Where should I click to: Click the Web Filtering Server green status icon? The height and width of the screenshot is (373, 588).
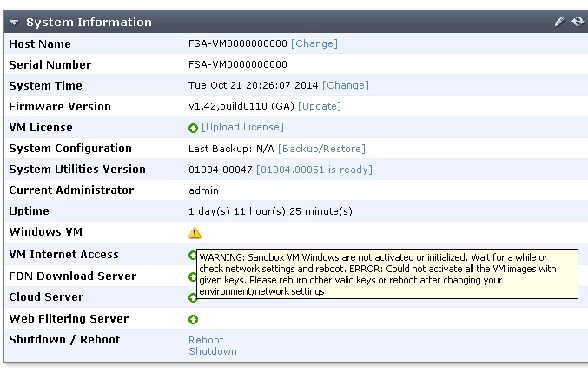click(193, 319)
